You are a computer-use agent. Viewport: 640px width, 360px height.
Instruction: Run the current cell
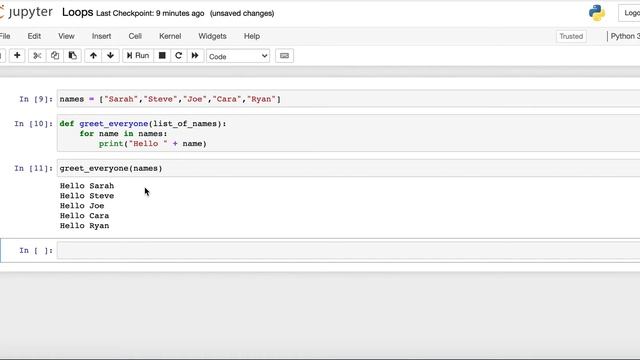click(138, 56)
